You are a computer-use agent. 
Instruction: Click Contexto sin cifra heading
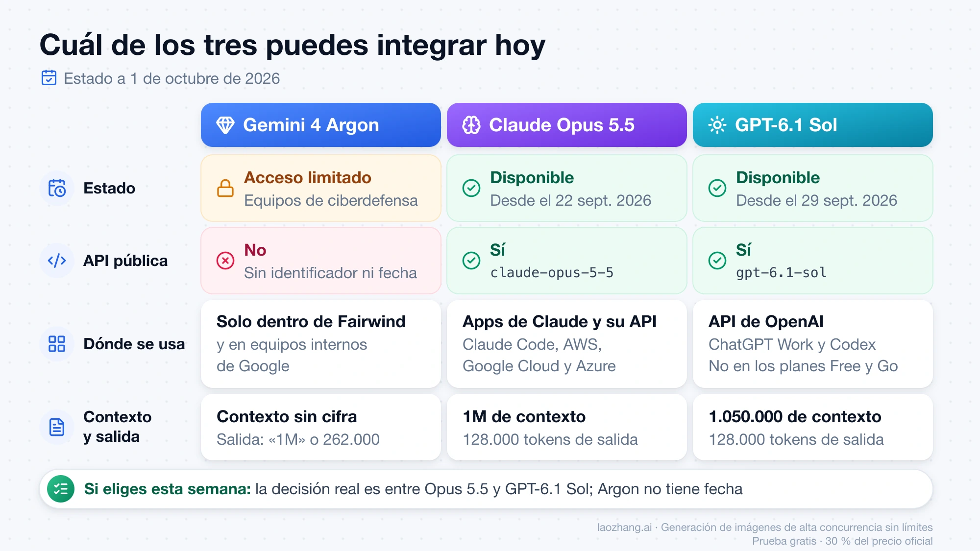tap(287, 416)
